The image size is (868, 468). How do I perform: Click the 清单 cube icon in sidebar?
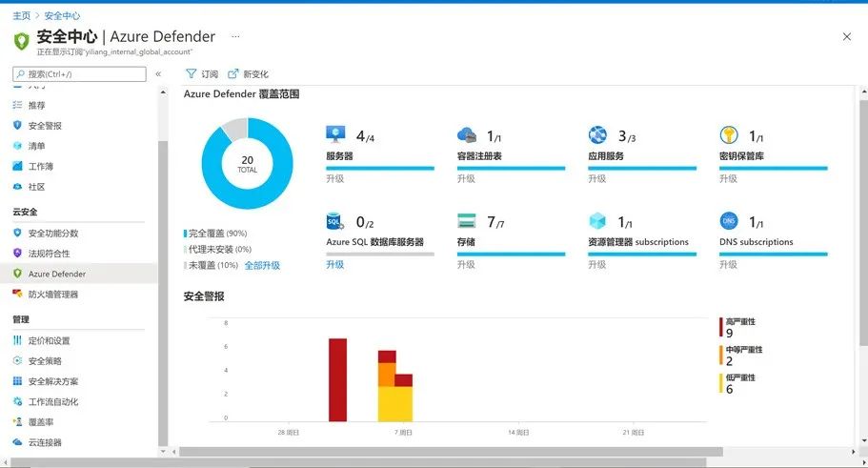(18, 146)
